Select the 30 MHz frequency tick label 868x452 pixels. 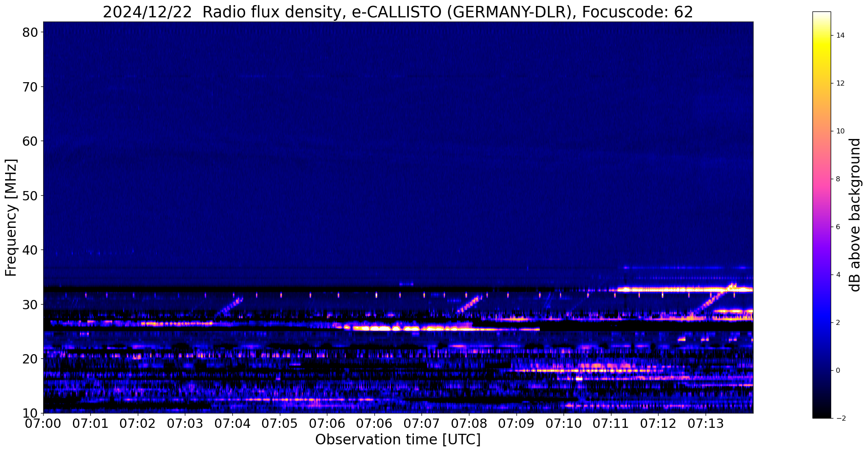click(30, 305)
